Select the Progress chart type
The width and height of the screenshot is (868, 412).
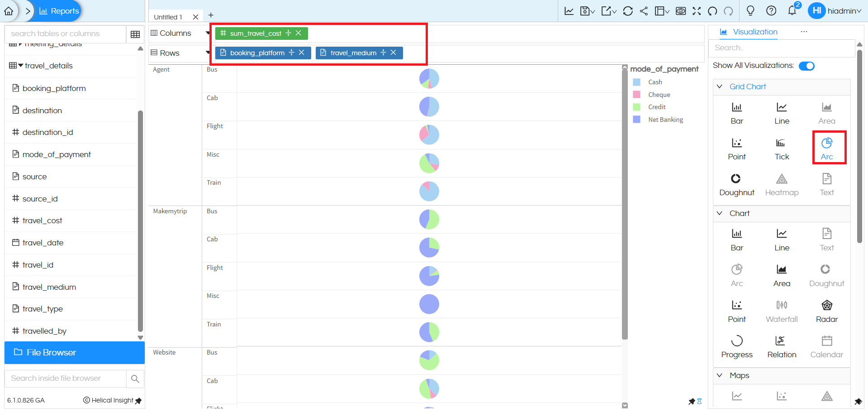[x=736, y=346]
